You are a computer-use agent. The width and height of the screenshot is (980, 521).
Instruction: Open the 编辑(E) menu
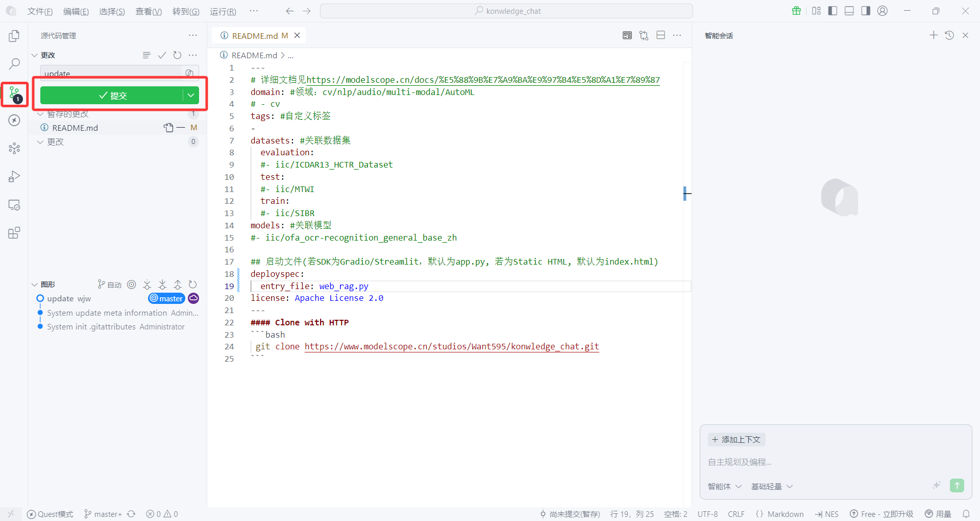click(76, 11)
